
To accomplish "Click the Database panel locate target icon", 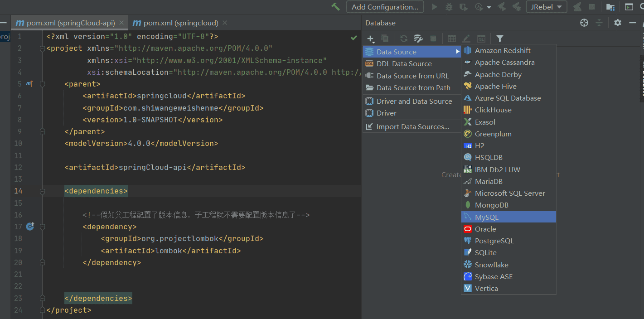I will point(584,23).
